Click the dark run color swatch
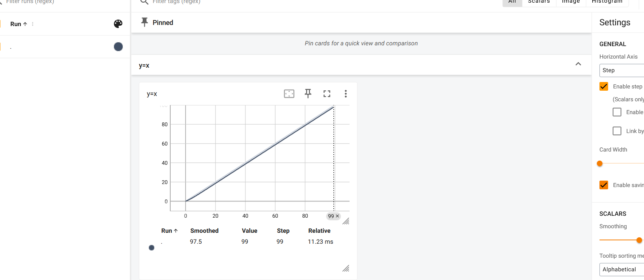Screen dimensions: 644x280 click(x=118, y=46)
